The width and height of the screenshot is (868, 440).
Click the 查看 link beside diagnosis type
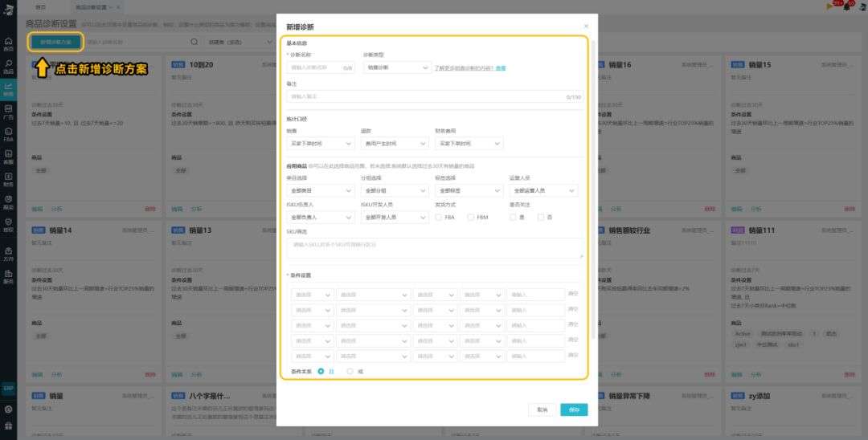click(x=501, y=68)
